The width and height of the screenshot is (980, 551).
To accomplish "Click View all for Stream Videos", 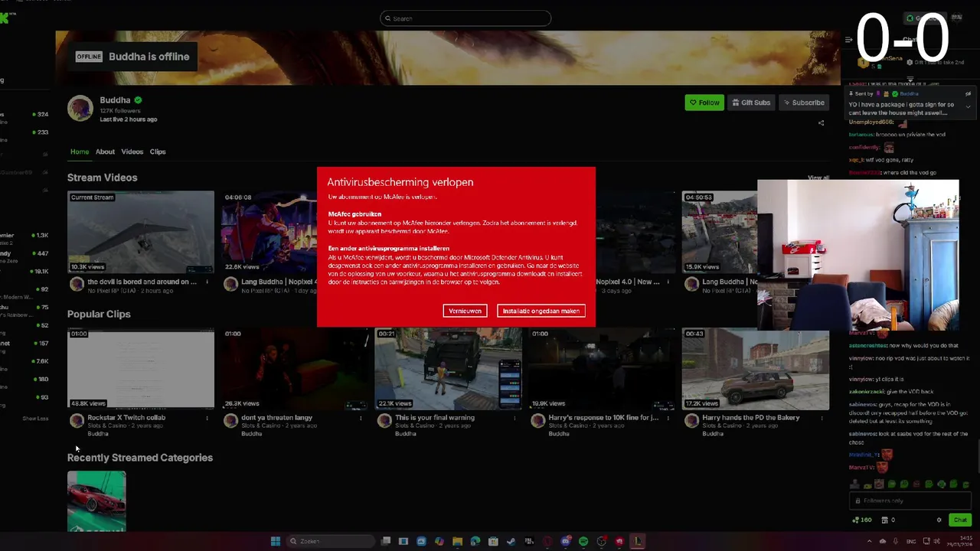I will point(818,178).
